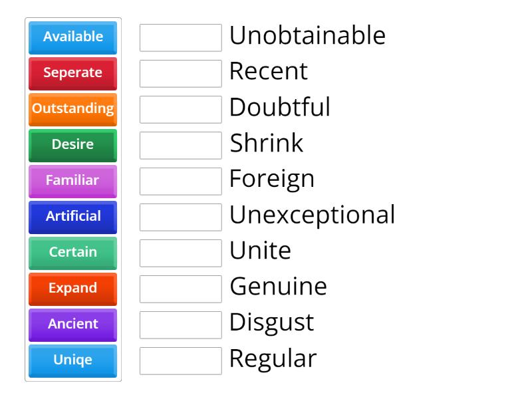
Task: Select the Seperate word tile
Action: pyautogui.click(x=72, y=74)
